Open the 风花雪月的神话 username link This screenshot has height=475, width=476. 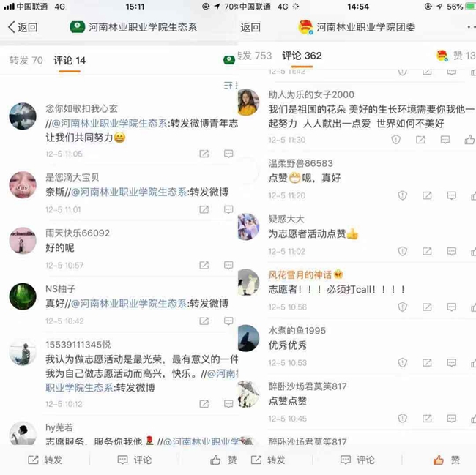pyautogui.click(x=300, y=274)
